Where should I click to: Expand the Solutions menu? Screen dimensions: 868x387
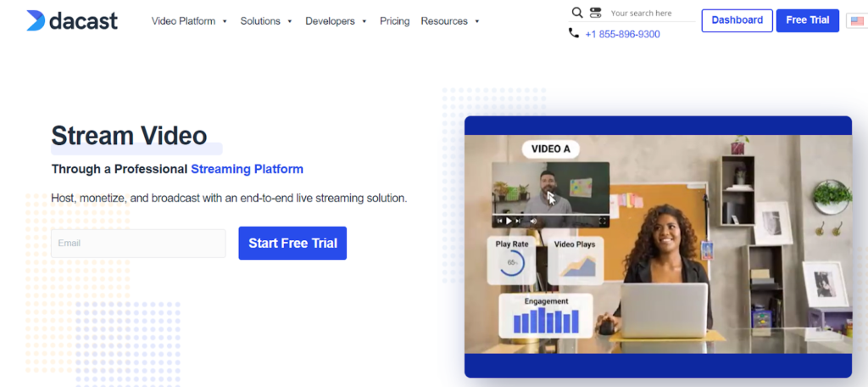(266, 21)
